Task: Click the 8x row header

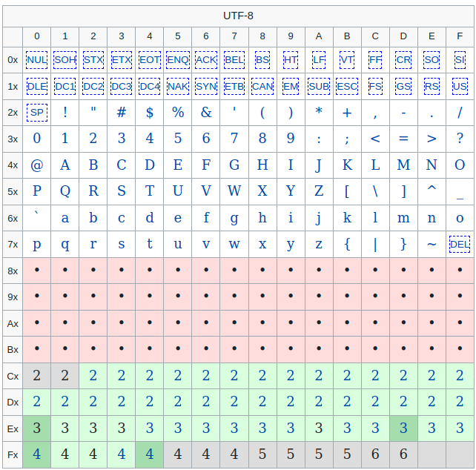Action: (x=13, y=271)
